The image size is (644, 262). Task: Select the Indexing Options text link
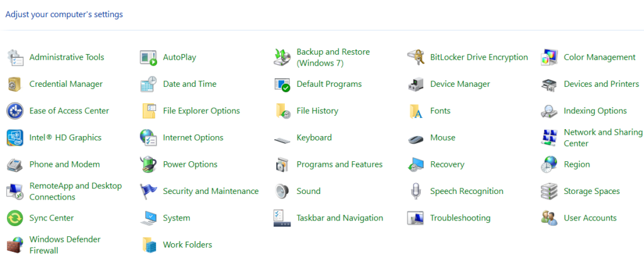(595, 111)
